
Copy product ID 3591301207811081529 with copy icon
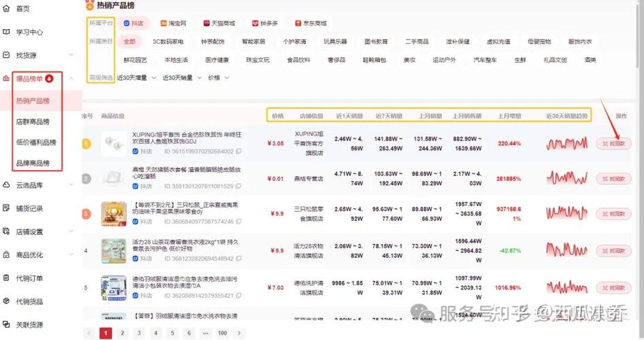(239, 186)
